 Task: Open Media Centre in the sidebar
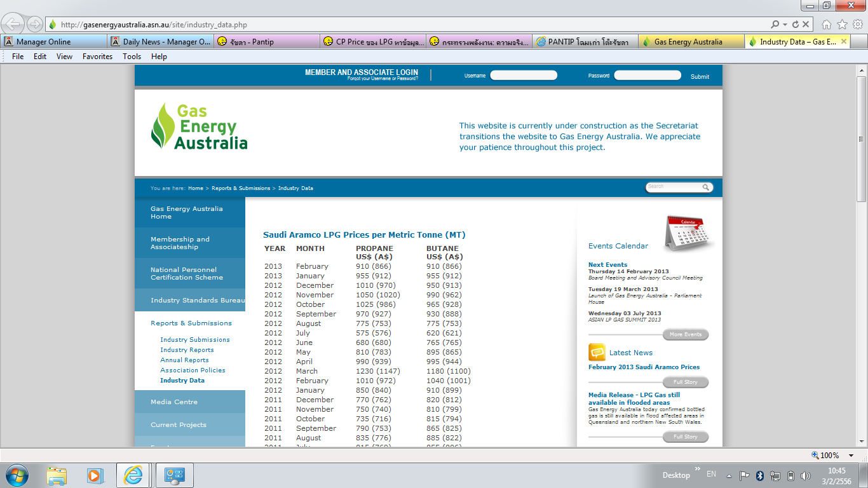189,402
